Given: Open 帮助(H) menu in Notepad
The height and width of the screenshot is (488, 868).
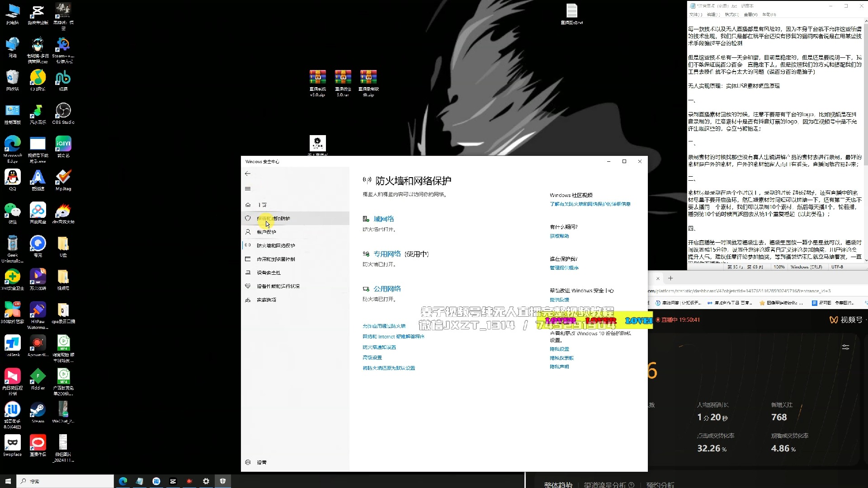Looking at the screenshot, I should [769, 14].
